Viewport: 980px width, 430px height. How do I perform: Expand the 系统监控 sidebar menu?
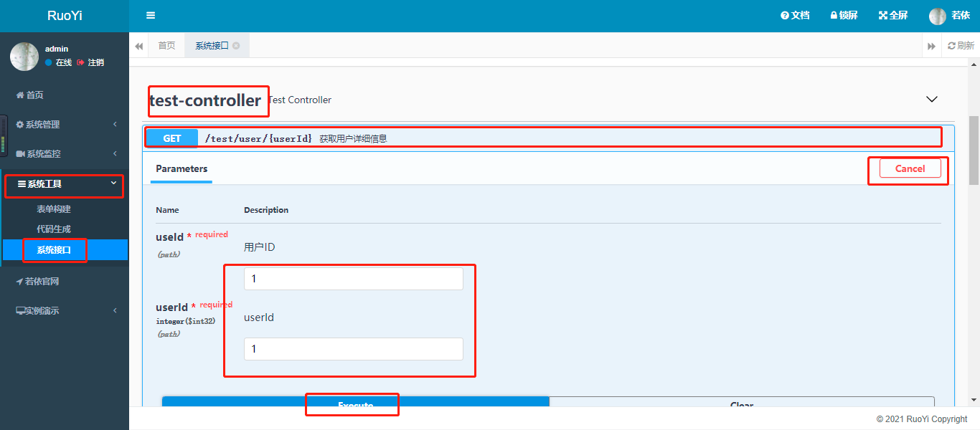coord(65,154)
